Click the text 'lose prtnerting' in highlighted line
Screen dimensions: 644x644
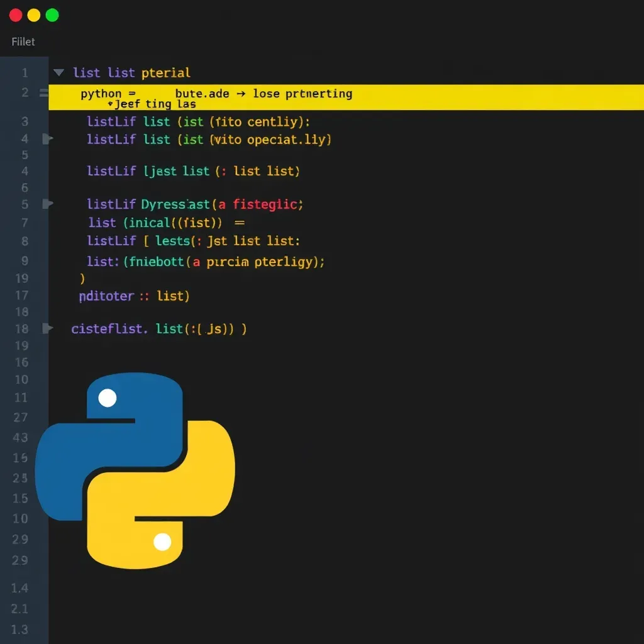pyautogui.click(x=303, y=94)
